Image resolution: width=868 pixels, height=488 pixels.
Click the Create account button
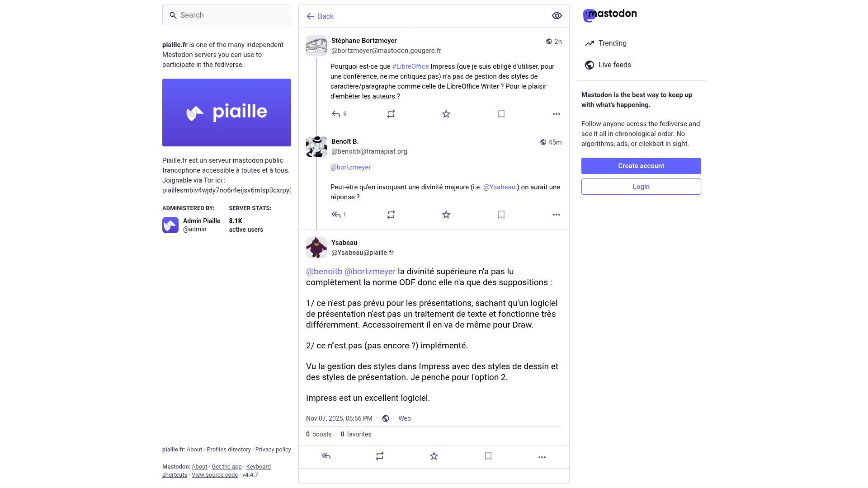tap(641, 166)
